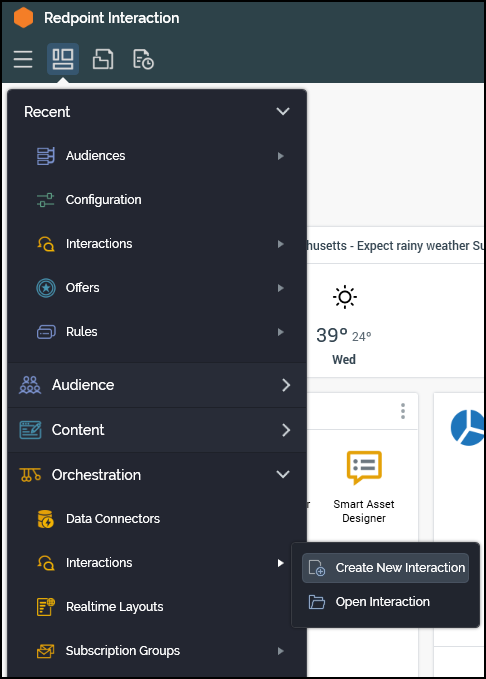
Task: Click the orange Redpoint hexagon logo
Action: (x=23, y=18)
